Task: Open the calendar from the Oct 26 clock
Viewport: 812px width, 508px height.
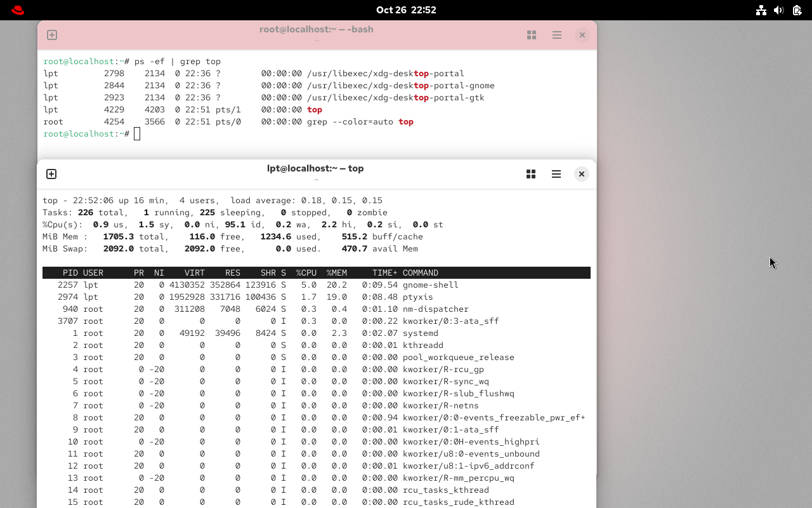Action: (406, 10)
